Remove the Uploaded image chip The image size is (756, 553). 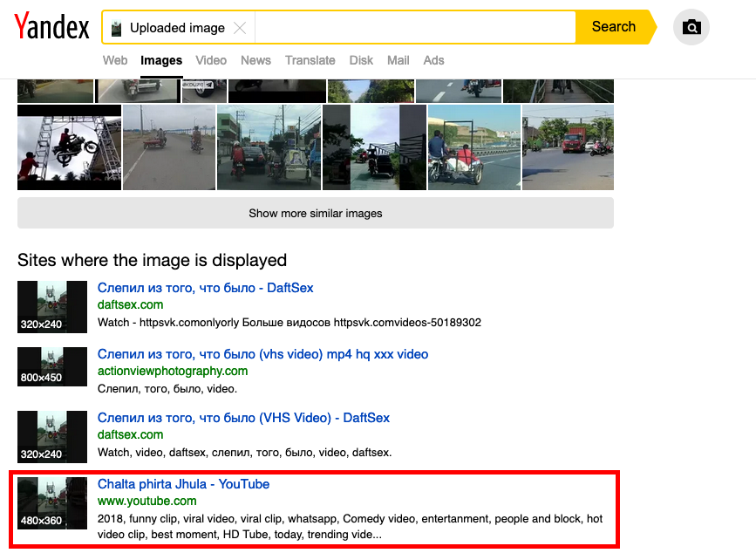240,28
